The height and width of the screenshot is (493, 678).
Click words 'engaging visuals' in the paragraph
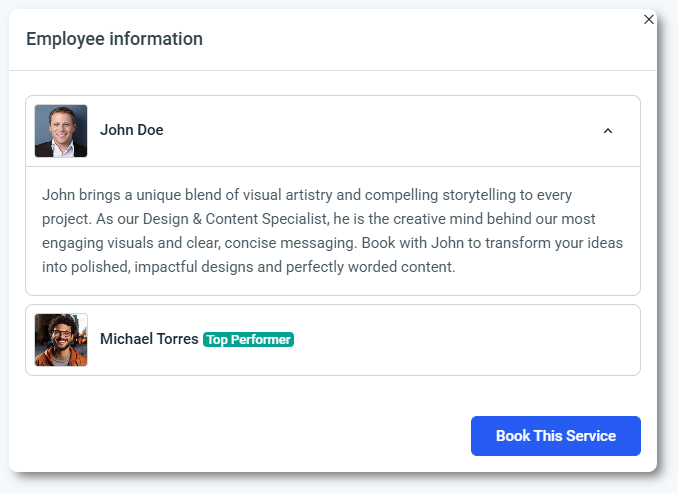pyautogui.click(x=94, y=243)
